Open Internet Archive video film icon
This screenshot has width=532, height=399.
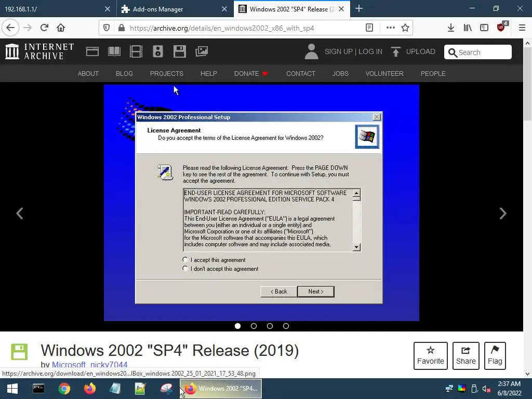click(136, 51)
